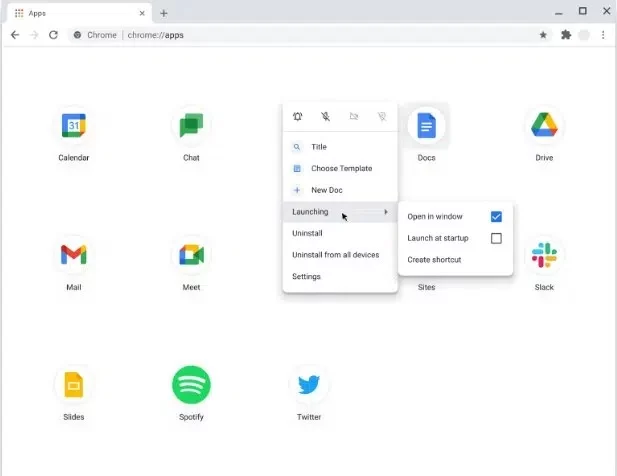
Task: Open the Slack app icon
Action: pyautogui.click(x=544, y=255)
